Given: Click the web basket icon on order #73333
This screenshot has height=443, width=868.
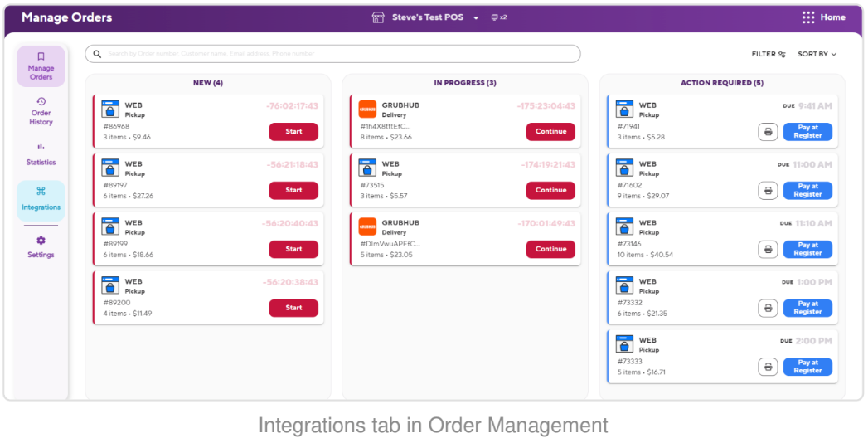Looking at the screenshot, I should point(624,344).
